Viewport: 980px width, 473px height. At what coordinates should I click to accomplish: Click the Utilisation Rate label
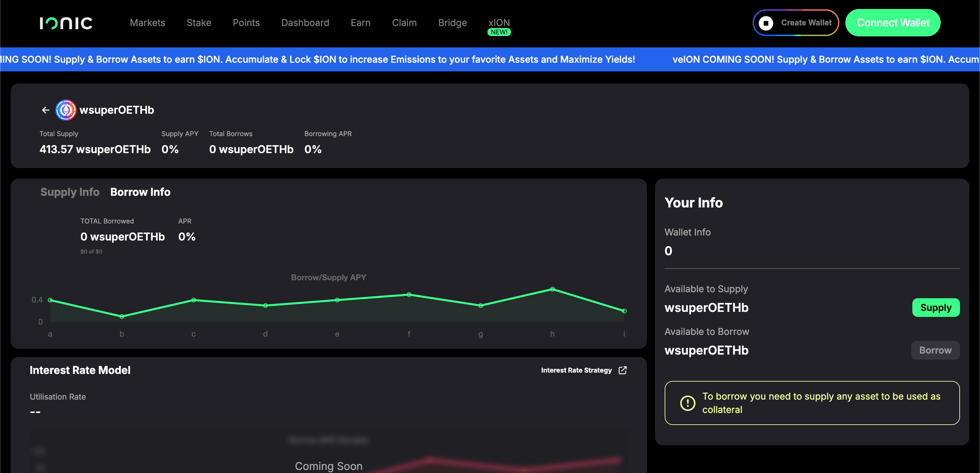tap(58, 397)
